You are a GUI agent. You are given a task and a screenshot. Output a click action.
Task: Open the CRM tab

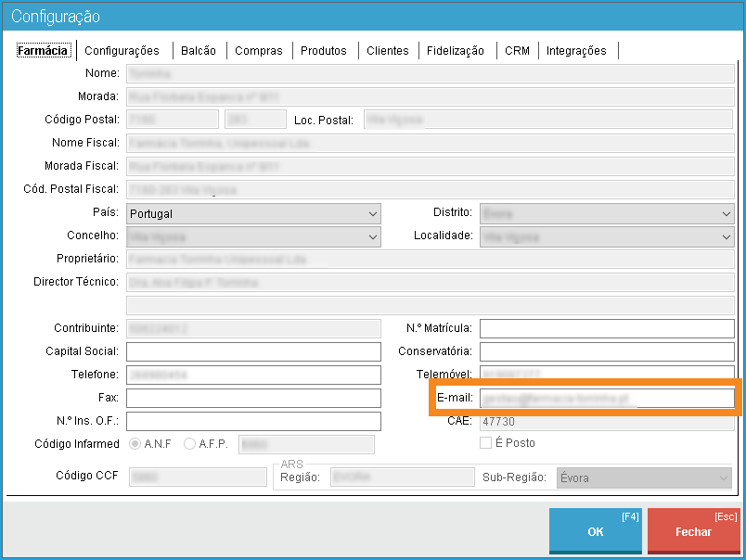point(517,51)
